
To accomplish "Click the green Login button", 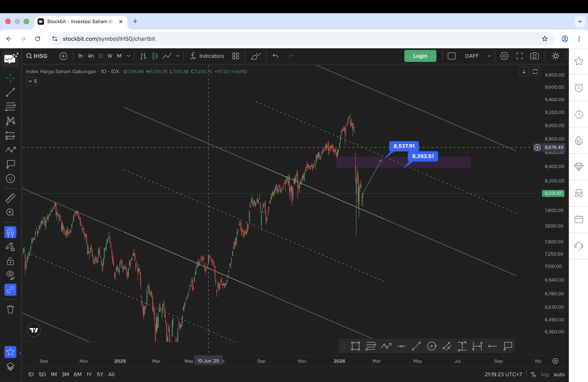I will tap(420, 56).
